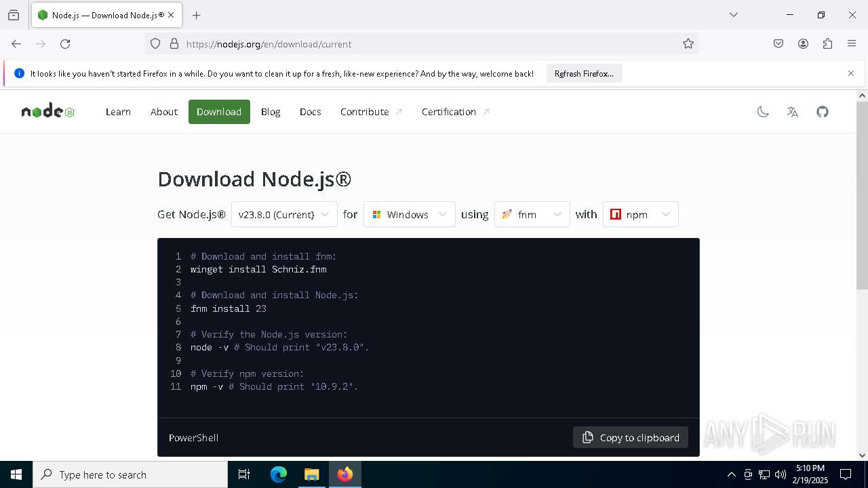Select the Download nav item
This screenshot has height=488, width=868.
[x=219, y=112]
